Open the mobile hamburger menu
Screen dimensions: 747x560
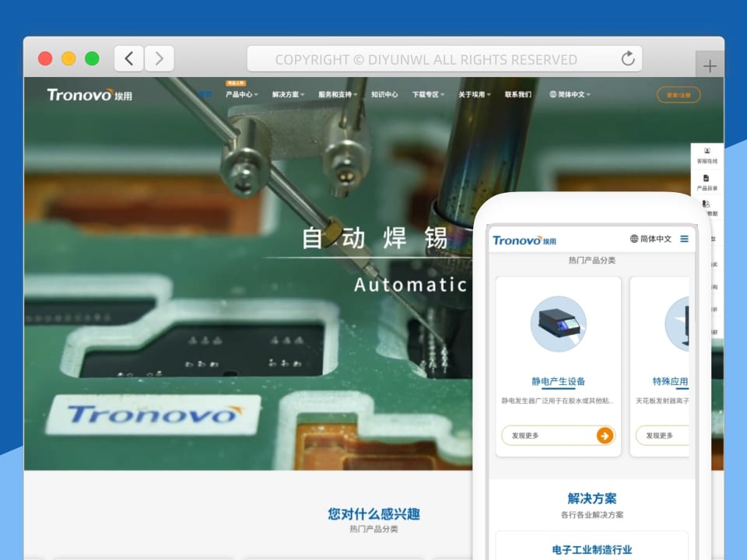tap(684, 239)
